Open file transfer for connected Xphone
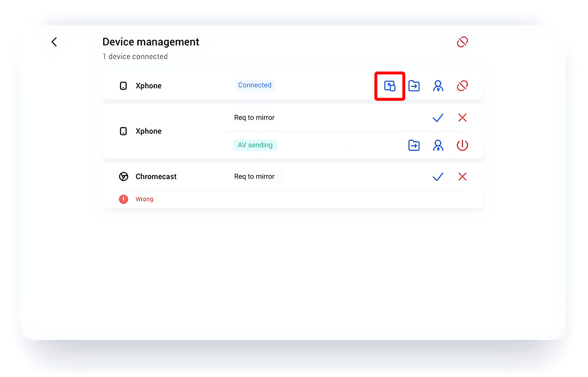Image resolution: width=588 pixels, height=377 pixels. point(414,86)
